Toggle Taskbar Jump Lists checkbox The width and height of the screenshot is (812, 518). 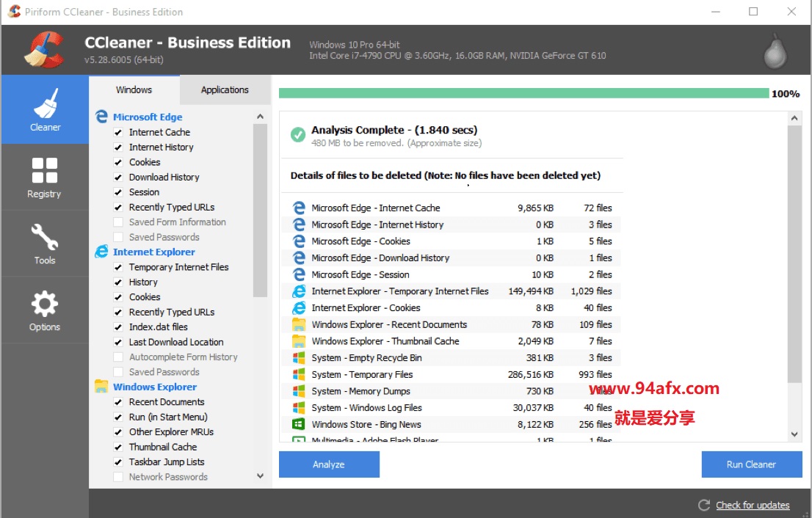point(118,462)
